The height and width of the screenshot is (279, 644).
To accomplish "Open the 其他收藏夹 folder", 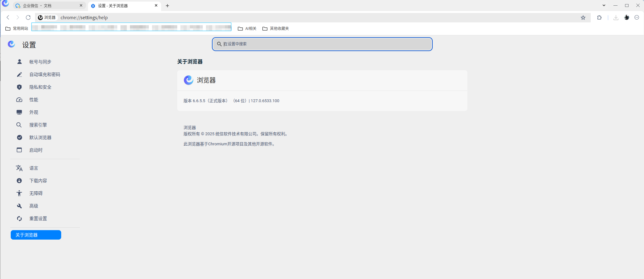I will [x=276, y=29].
